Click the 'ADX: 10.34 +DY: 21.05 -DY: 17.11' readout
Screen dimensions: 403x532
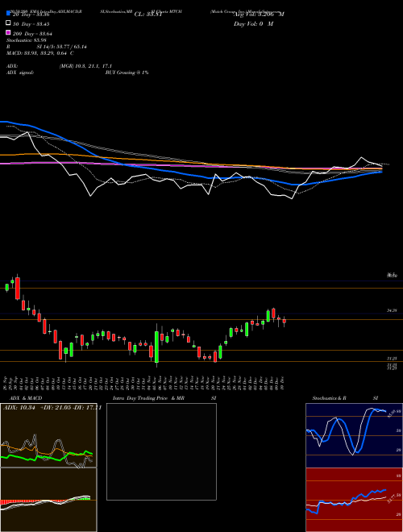coord(52,407)
